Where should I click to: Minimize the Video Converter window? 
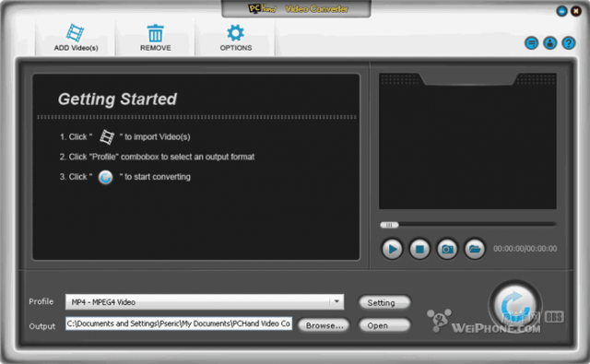(x=561, y=11)
